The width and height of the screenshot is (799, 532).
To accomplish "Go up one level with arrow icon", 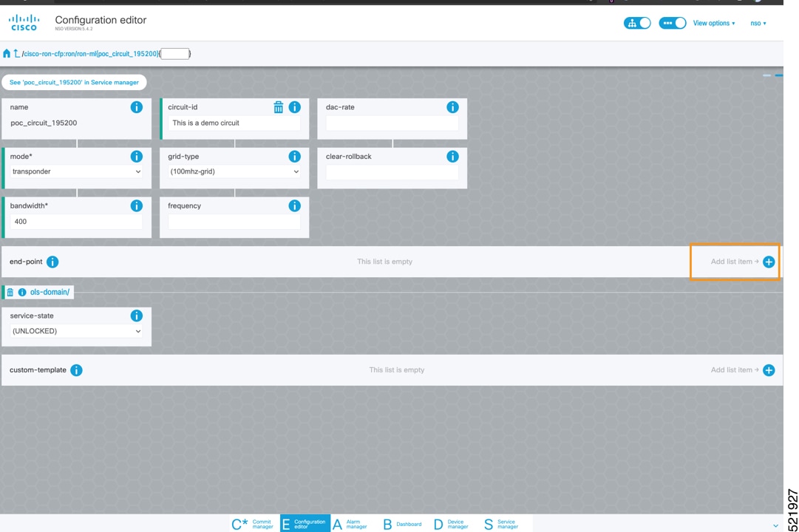I will (16, 53).
